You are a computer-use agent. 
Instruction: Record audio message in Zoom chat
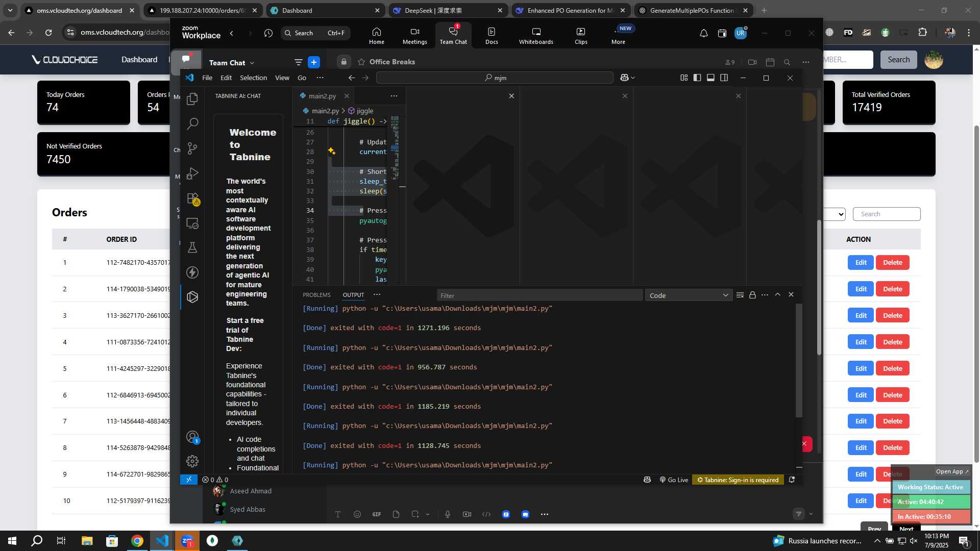[x=448, y=514]
